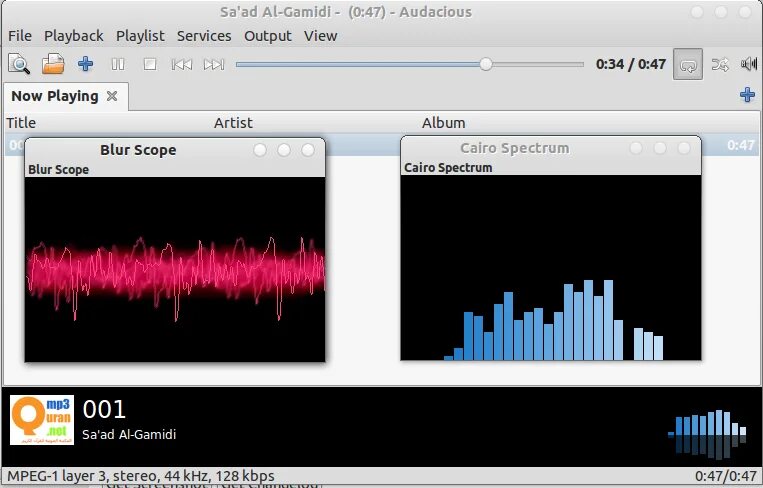763x488 pixels.
Task: Open the volume control
Action: click(749, 64)
